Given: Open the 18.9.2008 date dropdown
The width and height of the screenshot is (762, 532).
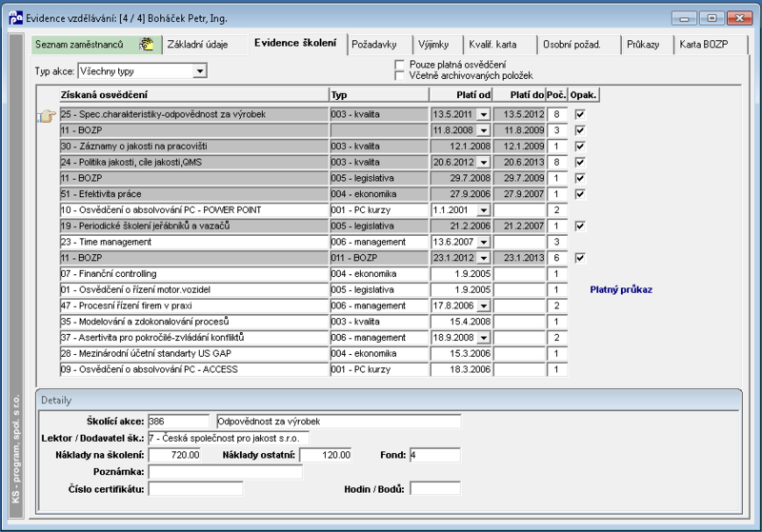Looking at the screenshot, I should click(x=484, y=338).
